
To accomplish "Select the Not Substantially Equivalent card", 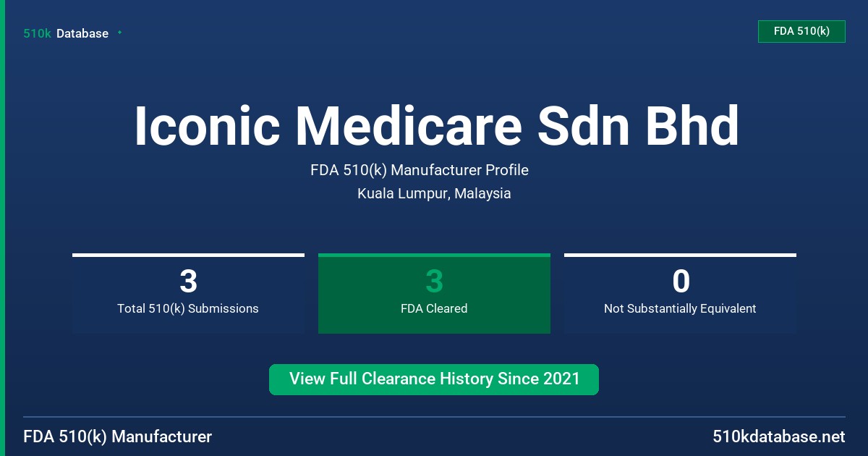I will pos(680,293).
